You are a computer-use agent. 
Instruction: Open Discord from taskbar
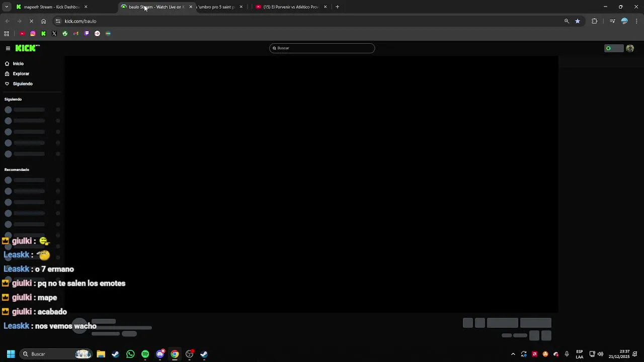click(x=160, y=354)
